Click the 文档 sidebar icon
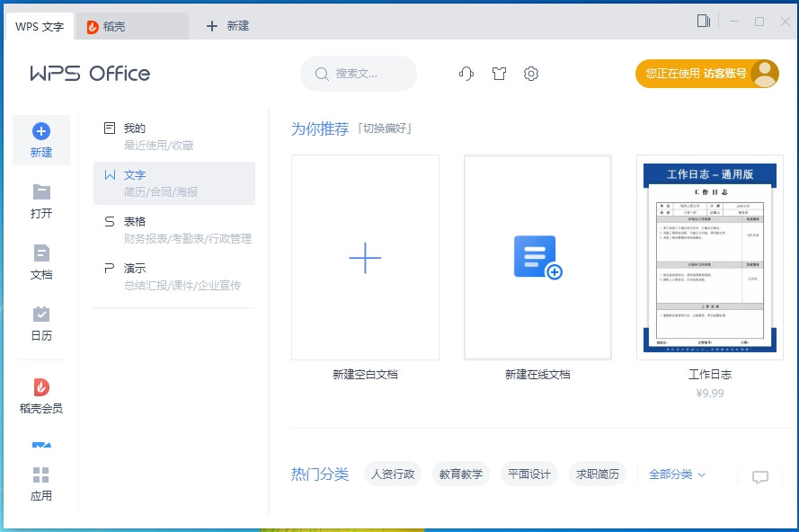This screenshot has width=799, height=532. tap(41, 261)
